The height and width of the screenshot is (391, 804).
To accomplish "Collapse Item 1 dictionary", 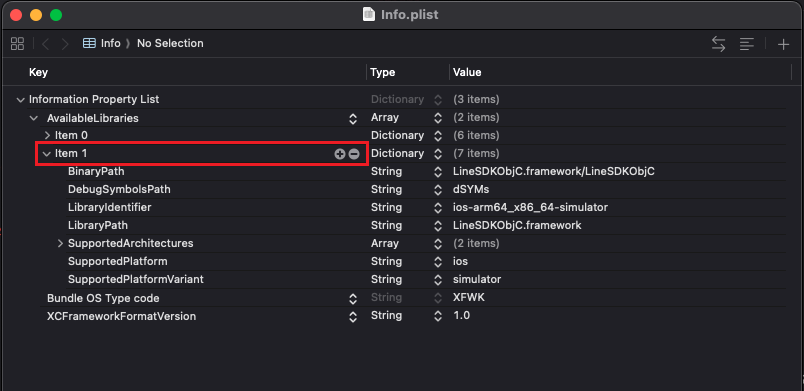I will 47,154.
